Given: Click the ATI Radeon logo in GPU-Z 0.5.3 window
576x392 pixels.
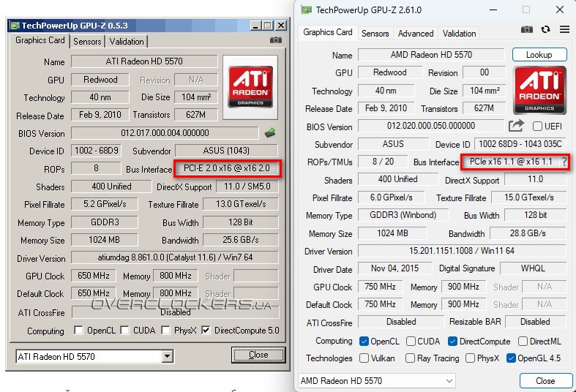Looking at the screenshot, I should (250, 87).
